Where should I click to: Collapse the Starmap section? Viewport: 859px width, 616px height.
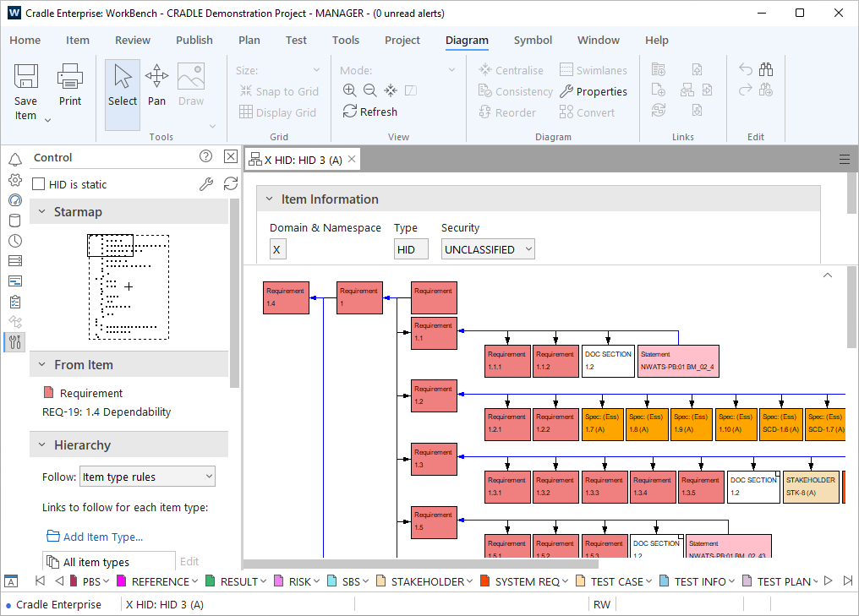click(41, 211)
